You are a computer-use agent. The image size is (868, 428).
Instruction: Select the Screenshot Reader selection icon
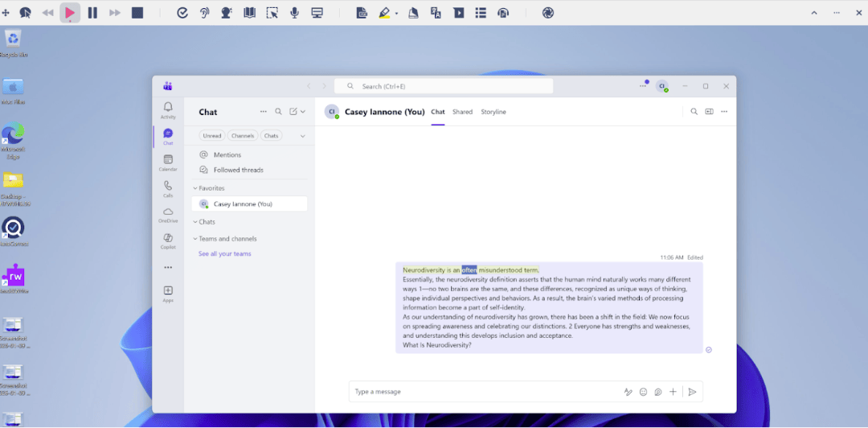[272, 13]
